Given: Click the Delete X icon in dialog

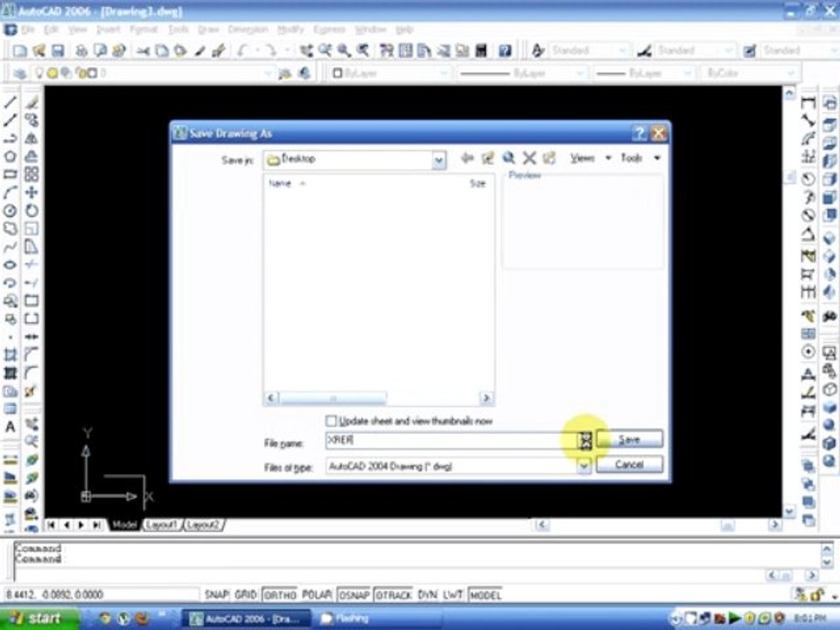Looking at the screenshot, I should (x=529, y=157).
